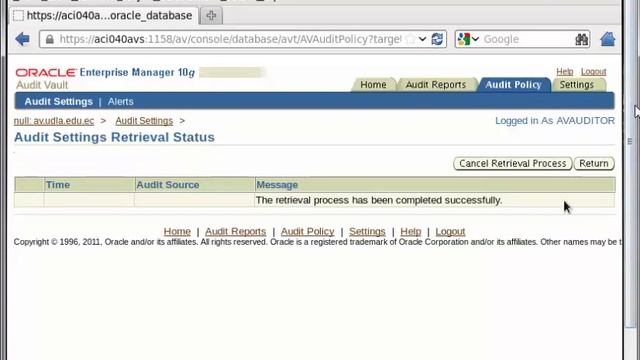Open the Audit Reports tab
Viewport: 640px width, 360px height.
coord(436,84)
